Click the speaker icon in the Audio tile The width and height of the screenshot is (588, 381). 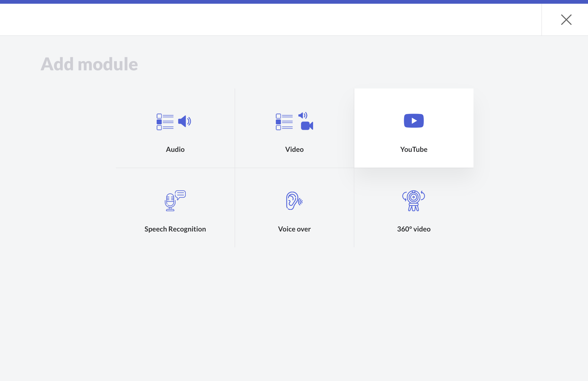[184, 121]
